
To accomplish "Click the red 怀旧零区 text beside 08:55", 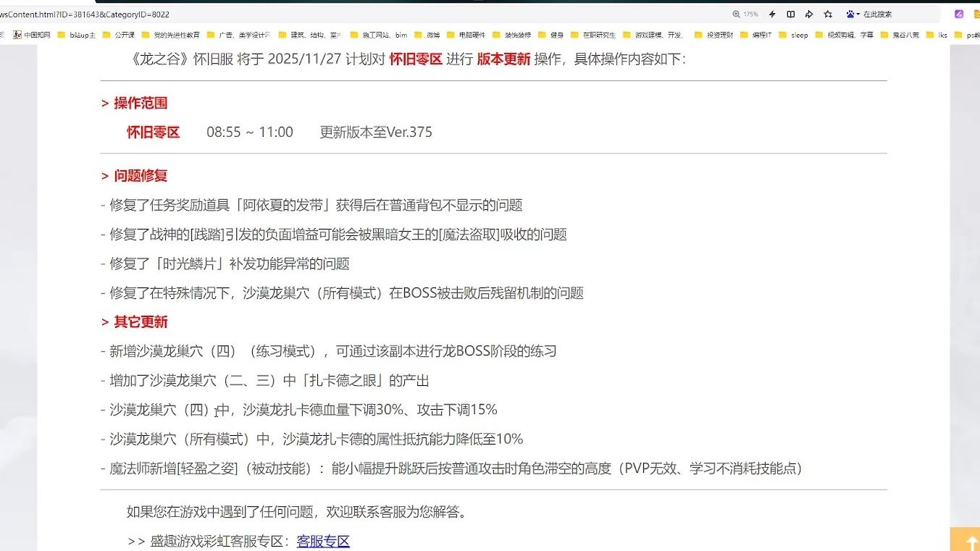I will click(x=154, y=132).
